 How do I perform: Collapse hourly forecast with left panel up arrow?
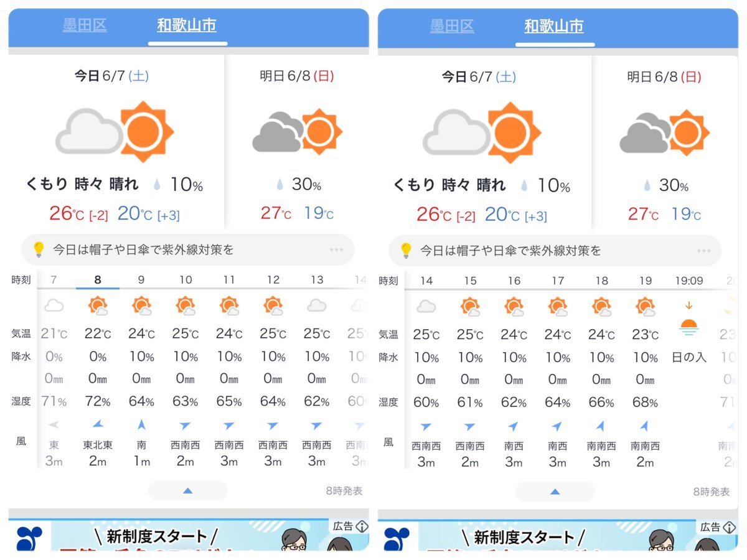pyautogui.click(x=187, y=490)
